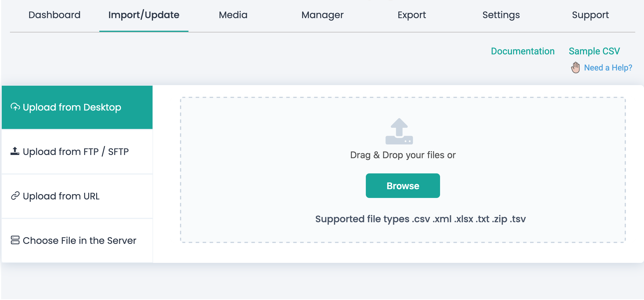644x300 pixels.
Task: Go to the Manager tab
Action: [x=323, y=15]
